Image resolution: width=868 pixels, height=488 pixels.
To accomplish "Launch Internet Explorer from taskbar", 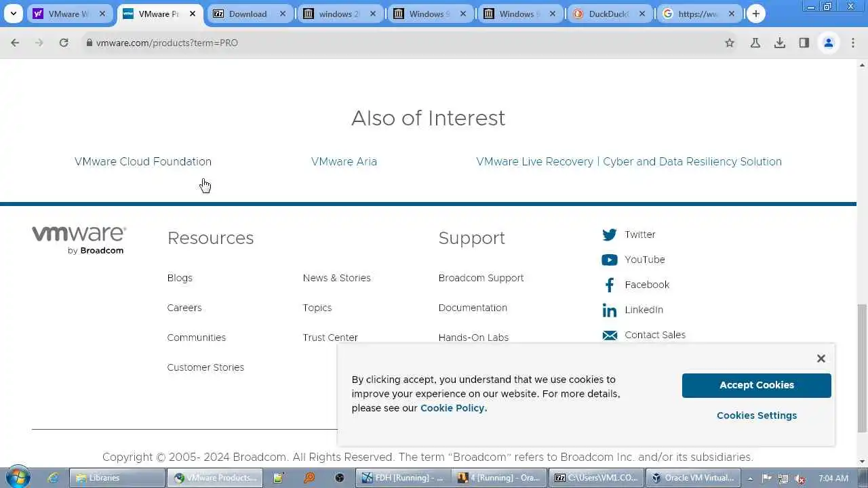I will (x=53, y=478).
